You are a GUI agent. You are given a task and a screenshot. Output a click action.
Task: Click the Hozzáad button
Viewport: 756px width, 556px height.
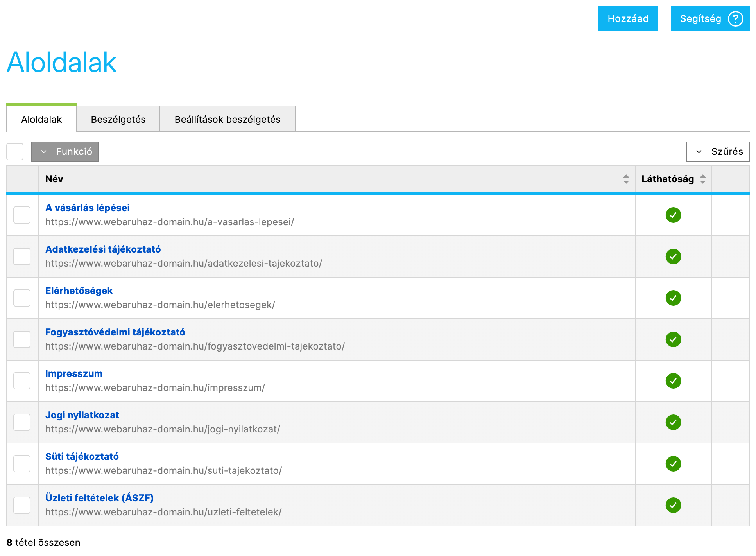[x=628, y=19]
